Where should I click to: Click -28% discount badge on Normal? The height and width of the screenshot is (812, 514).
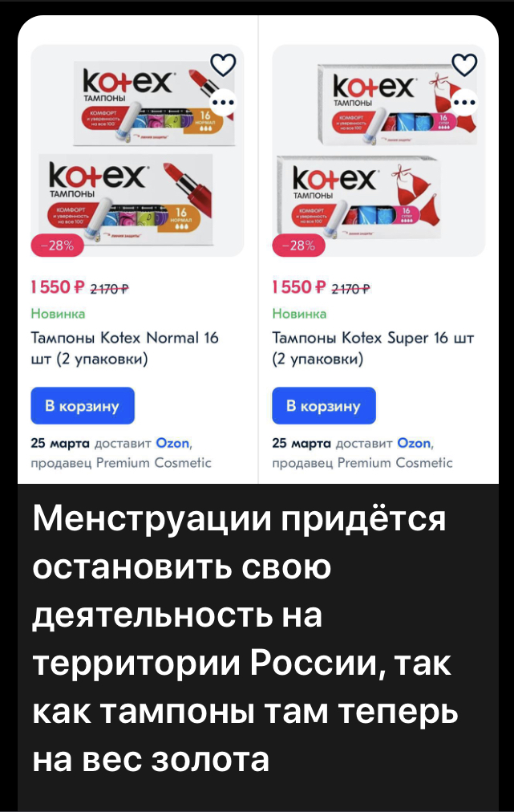click(58, 246)
